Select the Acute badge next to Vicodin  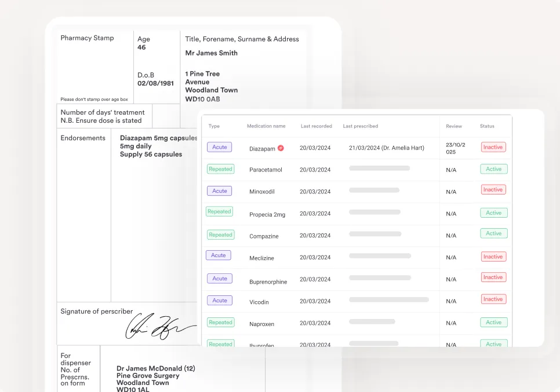[x=219, y=300]
